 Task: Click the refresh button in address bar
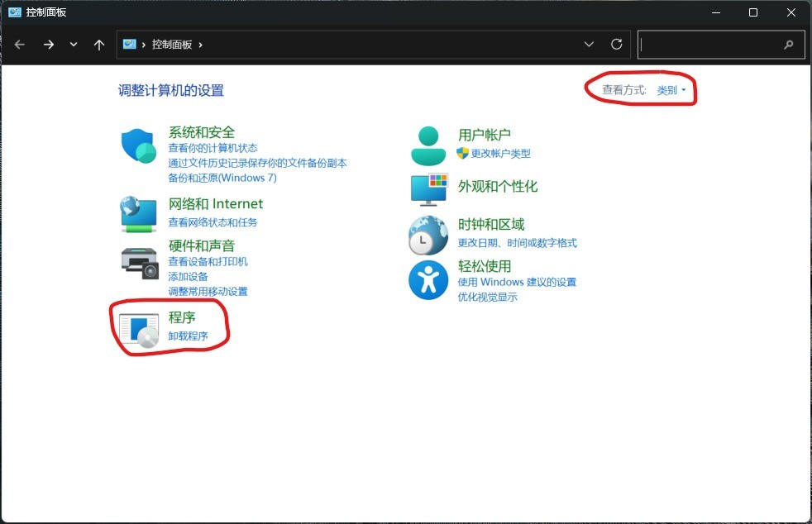pos(616,45)
